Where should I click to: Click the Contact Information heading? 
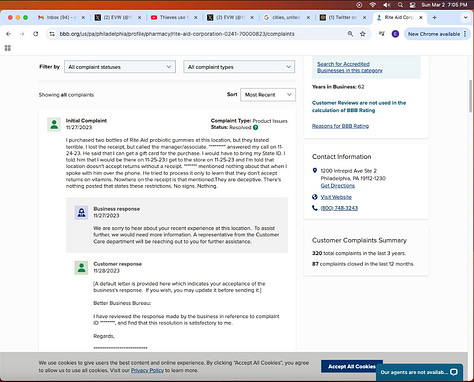click(x=342, y=156)
